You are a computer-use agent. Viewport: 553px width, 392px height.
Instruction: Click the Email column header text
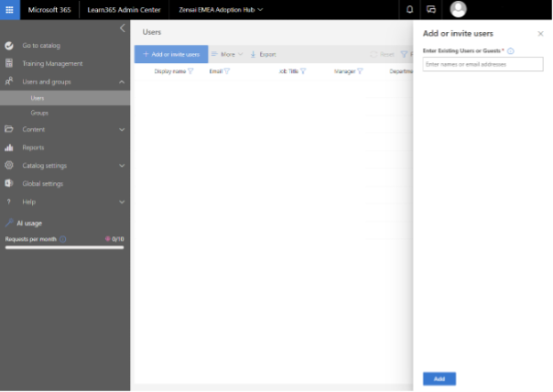pos(216,71)
